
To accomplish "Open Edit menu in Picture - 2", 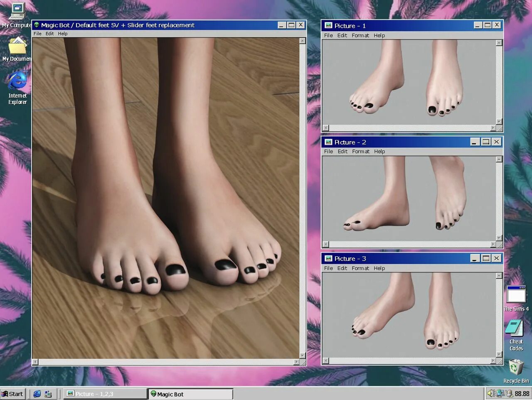I will coord(342,151).
